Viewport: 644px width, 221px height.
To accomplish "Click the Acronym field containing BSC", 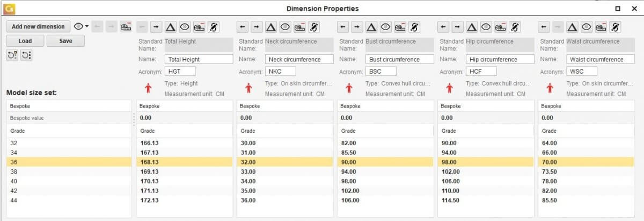I will [381, 71].
